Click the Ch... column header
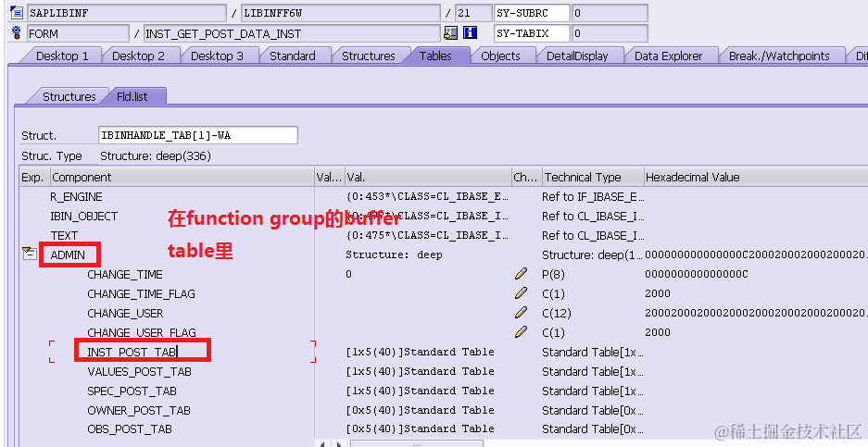 [527, 177]
